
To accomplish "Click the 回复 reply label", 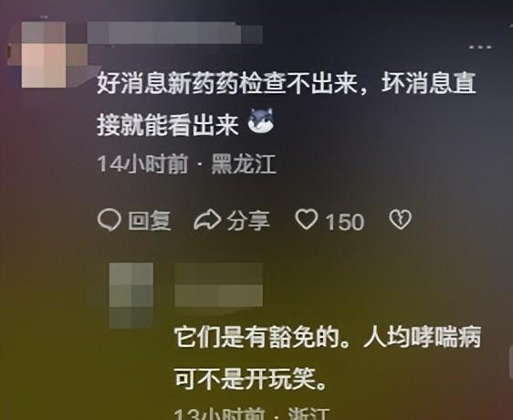I will point(150,221).
